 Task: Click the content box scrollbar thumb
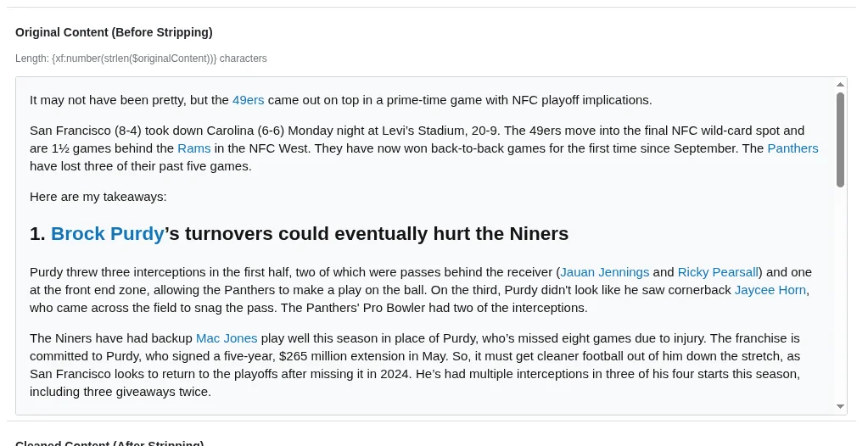point(840,140)
